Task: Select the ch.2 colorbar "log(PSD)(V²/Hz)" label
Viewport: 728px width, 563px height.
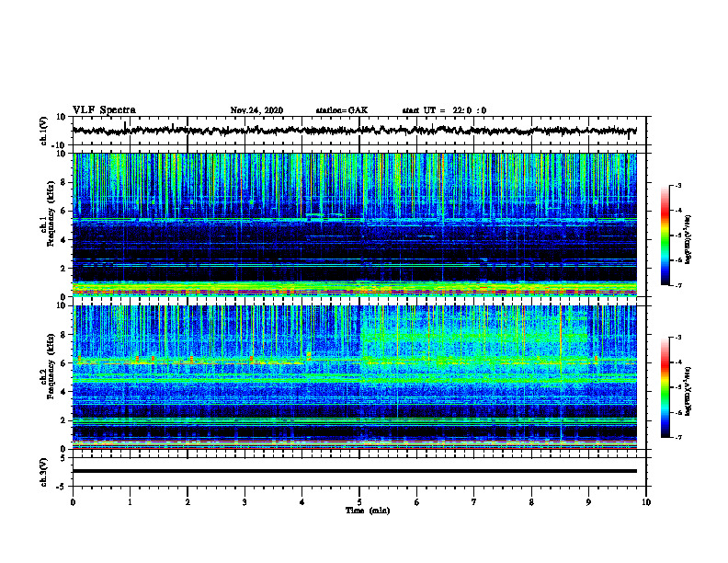Action: [x=688, y=391]
